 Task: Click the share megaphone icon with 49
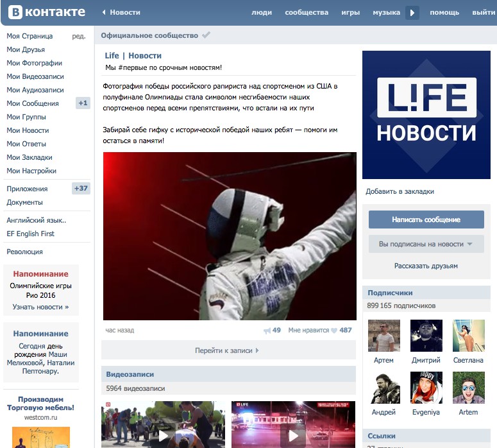[x=267, y=331]
